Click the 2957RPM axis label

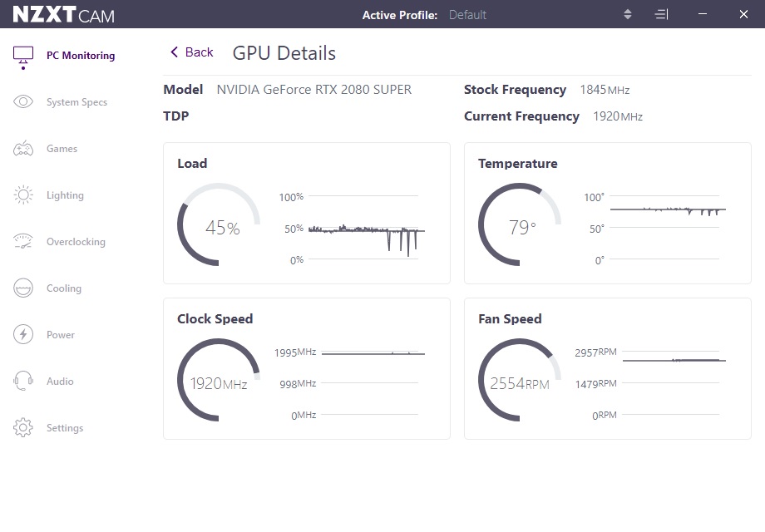(x=595, y=352)
